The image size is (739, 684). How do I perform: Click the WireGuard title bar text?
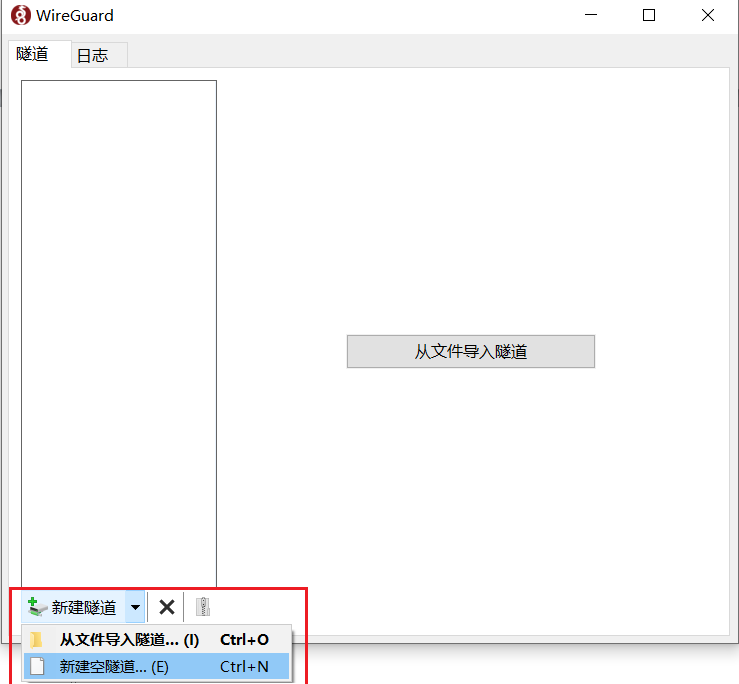pyautogui.click(x=75, y=16)
